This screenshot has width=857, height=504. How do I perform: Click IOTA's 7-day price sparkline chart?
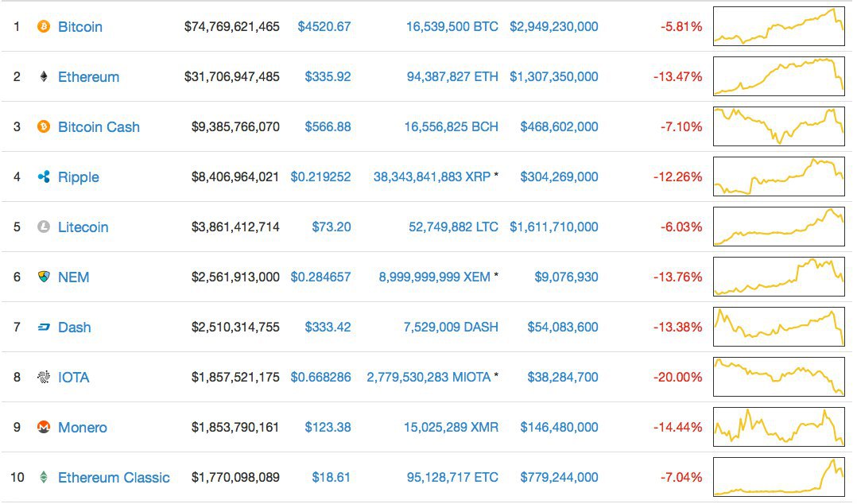(779, 378)
